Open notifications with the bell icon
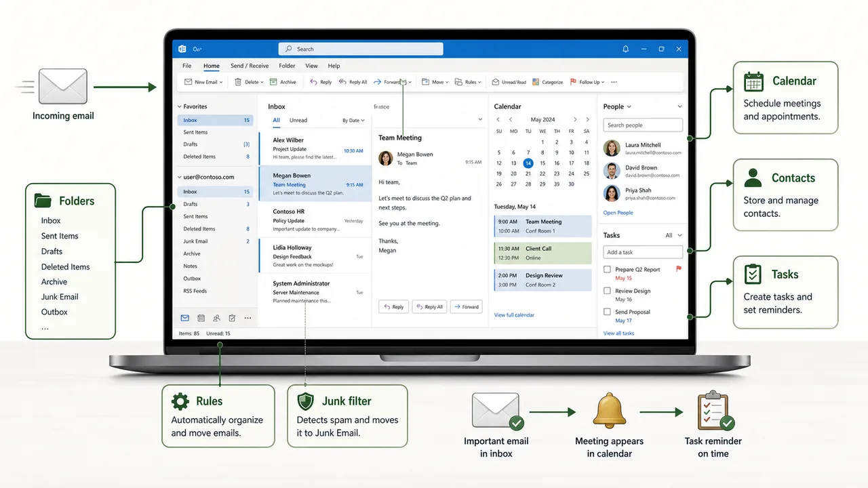This screenshot has height=488, width=868. (625, 49)
